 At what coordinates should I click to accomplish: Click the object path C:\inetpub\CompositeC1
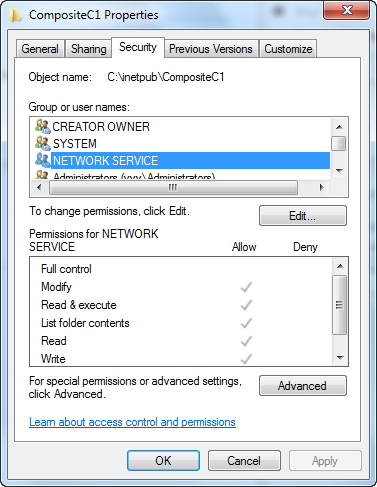pyautogui.click(x=166, y=77)
